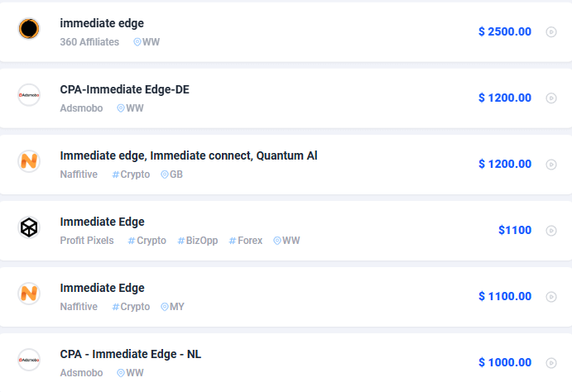
Task: Click the Adsmobo logo beside CPA - Immediate Edge - NL
Action: pos(29,360)
